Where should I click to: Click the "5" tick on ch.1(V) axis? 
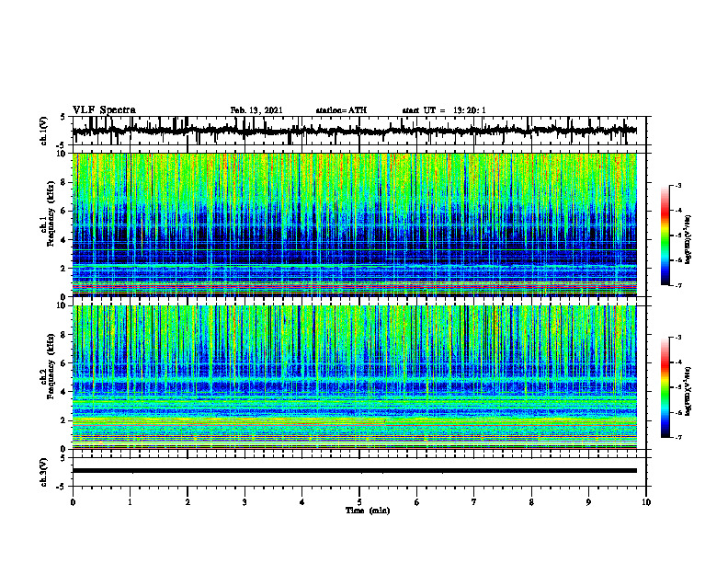(x=63, y=118)
